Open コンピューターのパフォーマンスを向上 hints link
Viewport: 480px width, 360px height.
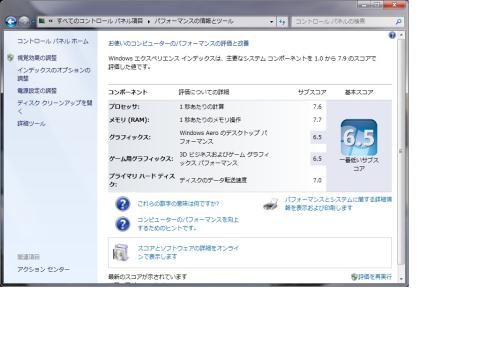188,224
